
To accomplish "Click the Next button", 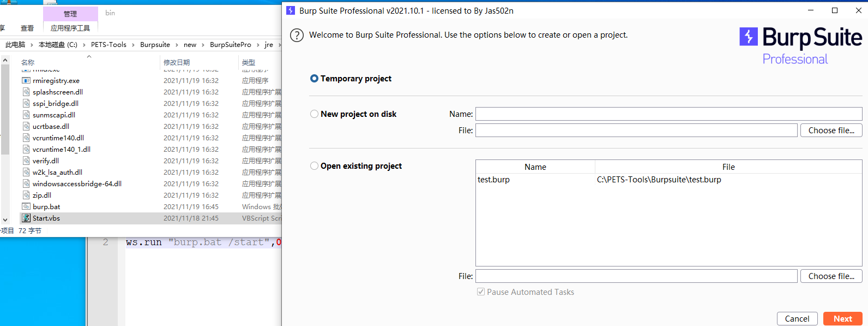I will pyautogui.click(x=842, y=319).
